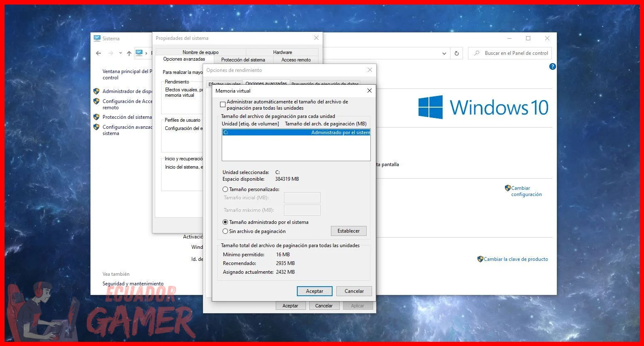Image resolution: width=644 pixels, height=346 pixels.
Task: Maximize the Sistema window
Action: point(528,38)
